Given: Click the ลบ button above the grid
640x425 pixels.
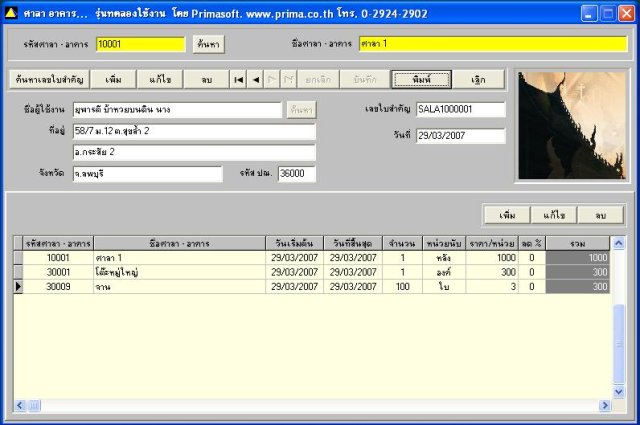Looking at the screenshot, I should point(600,215).
